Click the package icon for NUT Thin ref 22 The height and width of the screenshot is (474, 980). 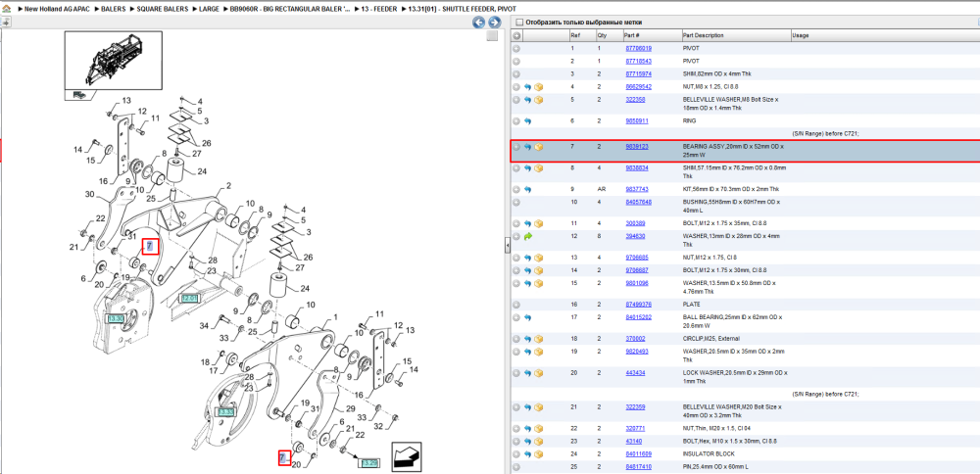click(538, 429)
